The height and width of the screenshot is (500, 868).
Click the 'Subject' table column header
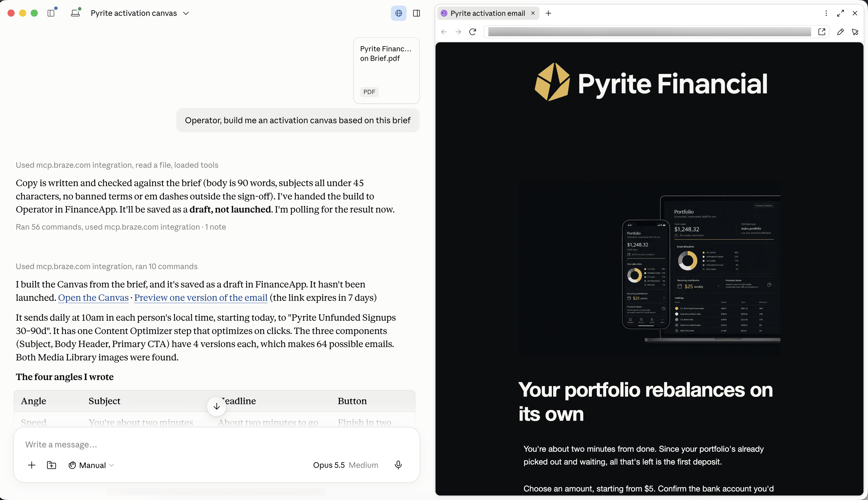104,401
